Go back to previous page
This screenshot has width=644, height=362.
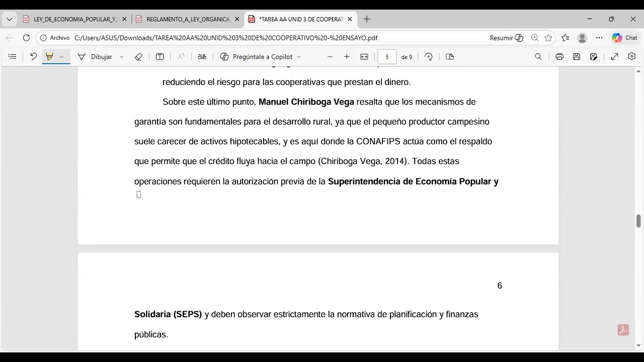(10, 38)
